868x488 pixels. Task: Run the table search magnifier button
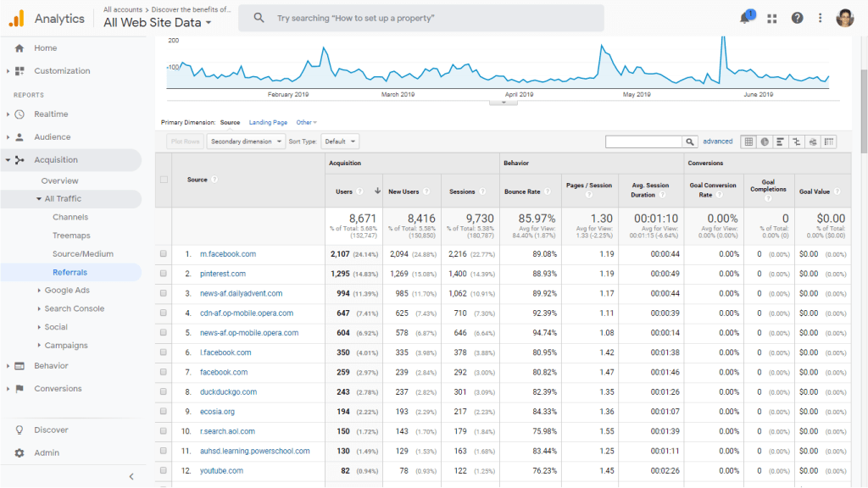click(x=690, y=141)
